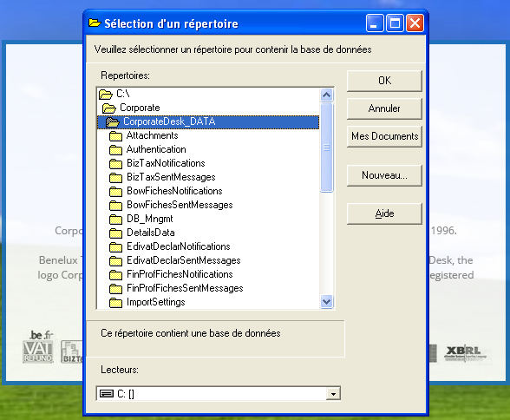Maximize the Sélection d'un répertoire dialog

[x=395, y=23]
